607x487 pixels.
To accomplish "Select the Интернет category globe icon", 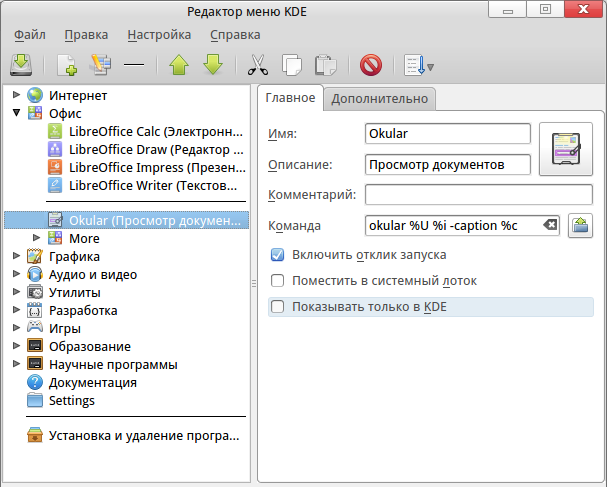I will (35, 95).
